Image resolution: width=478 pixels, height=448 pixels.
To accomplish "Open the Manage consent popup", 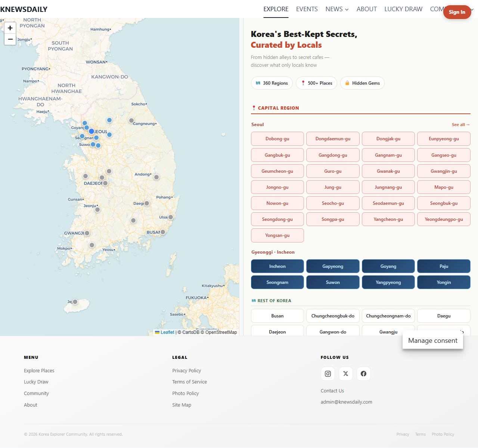I will (x=432, y=341).
